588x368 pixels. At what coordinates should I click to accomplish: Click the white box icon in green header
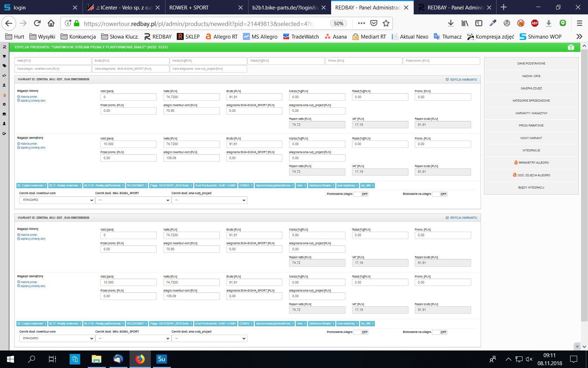tap(571, 47)
